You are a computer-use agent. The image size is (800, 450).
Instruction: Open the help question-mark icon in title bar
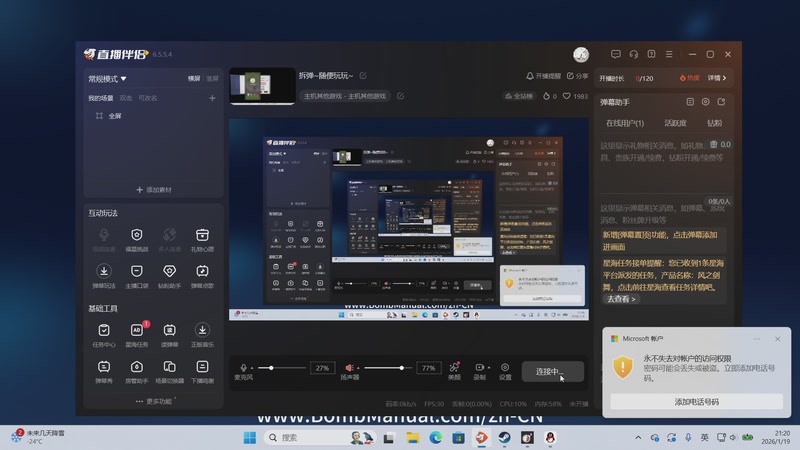[x=652, y=54]
